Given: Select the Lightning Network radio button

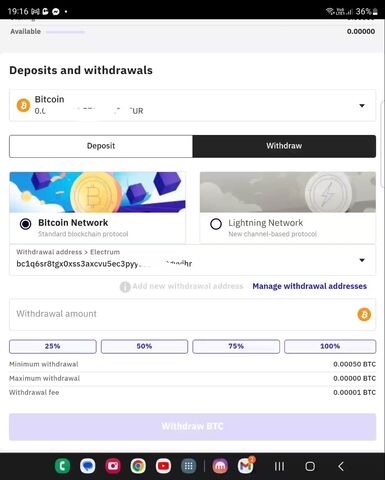Looking at the screenshot, I should (x=216, y=224).
